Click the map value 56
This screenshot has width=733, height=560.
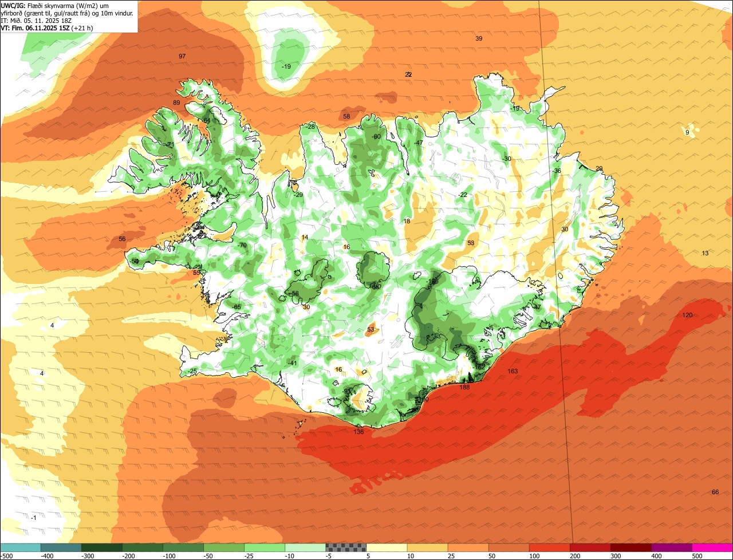coord(122,239)
